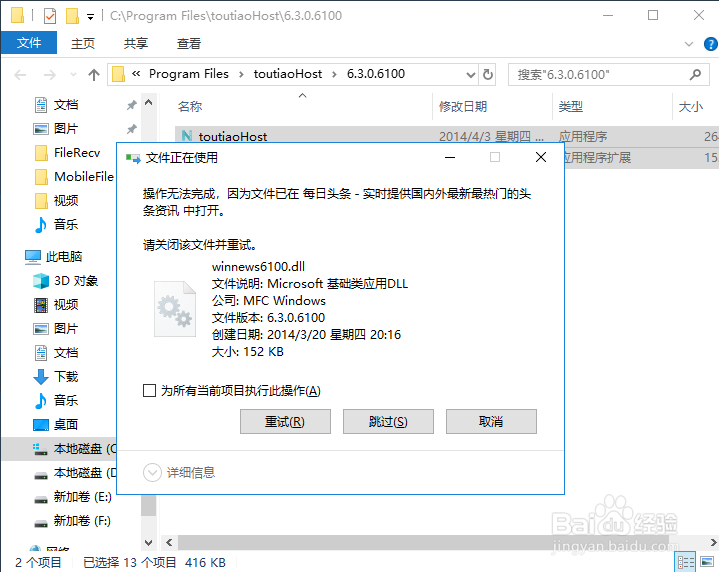Go up one folder level
Screen dimensions: 719x572
coord(94,74)
